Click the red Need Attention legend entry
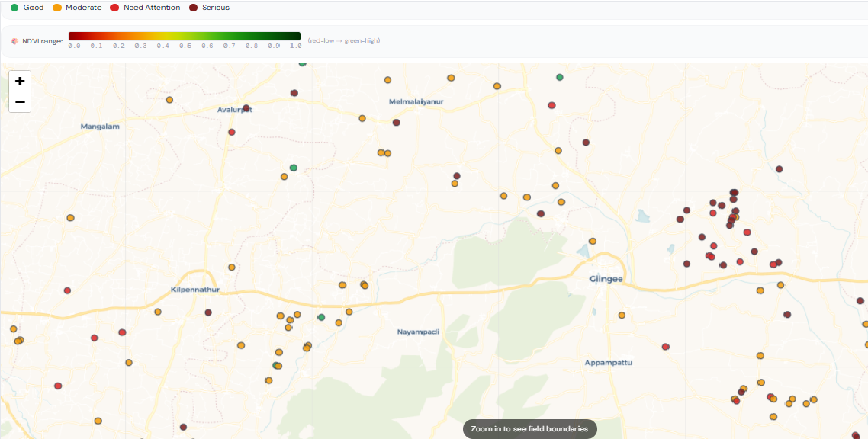This screenshot has width=868, height=439. pyautogui.click(x=146, y=8)
